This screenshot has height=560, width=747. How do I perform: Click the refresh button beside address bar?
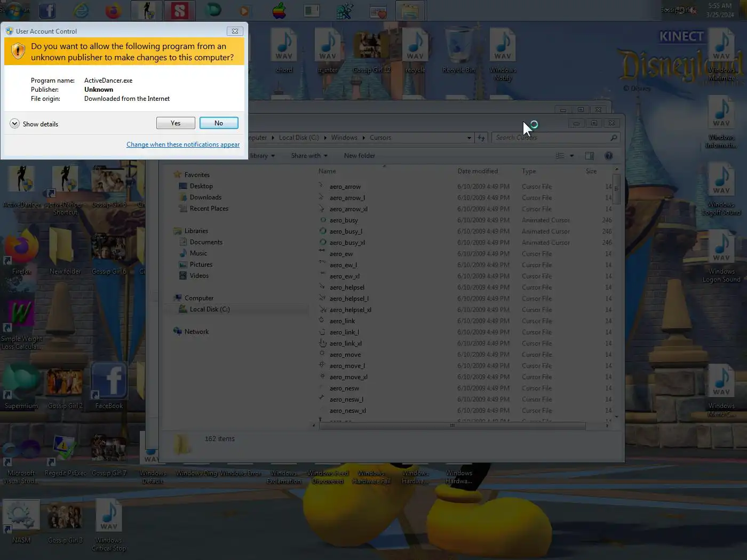click(x=481, y=138)
